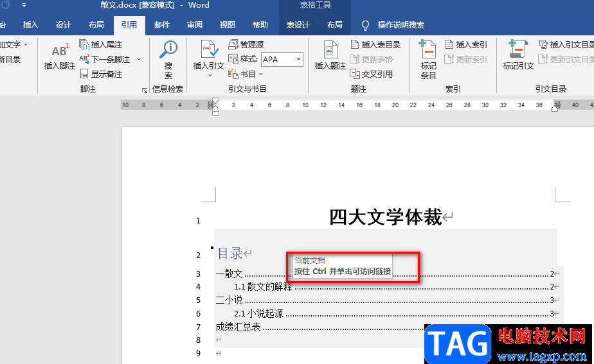
Task: Go to Next Footnote
Action: point(105,60)
